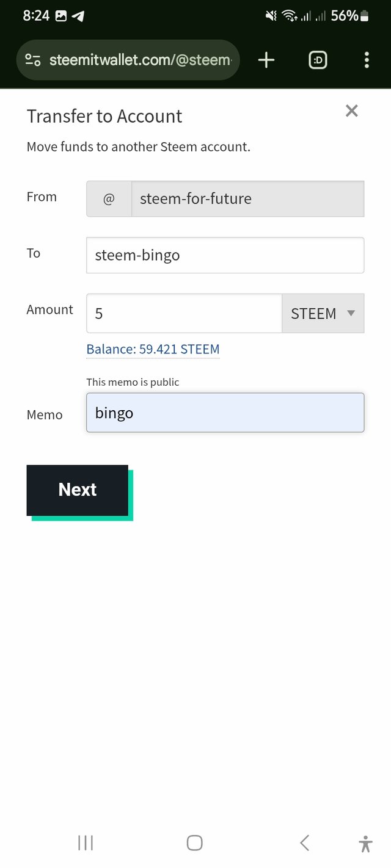Screen dimensions: 391x868
Task: Open the tab switcher button
Action: pos(318,60)
